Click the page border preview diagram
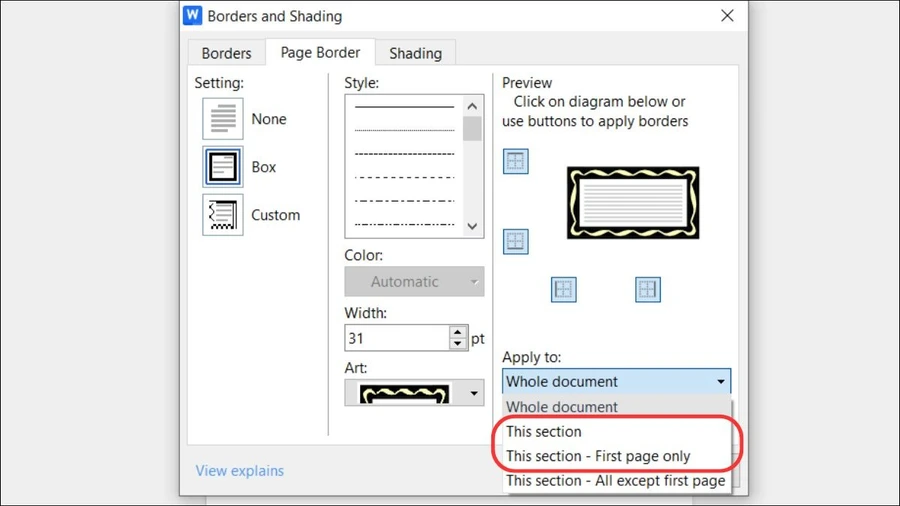This screenshot has width=900, height=506. click(633, 203)
